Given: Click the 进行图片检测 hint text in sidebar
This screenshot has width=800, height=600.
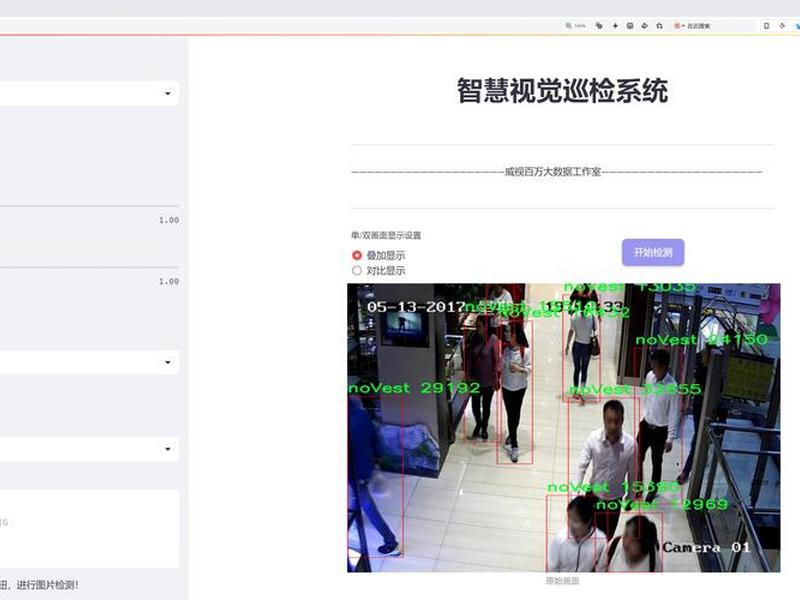Looking at the screenshot, I should tap(47, 585).
